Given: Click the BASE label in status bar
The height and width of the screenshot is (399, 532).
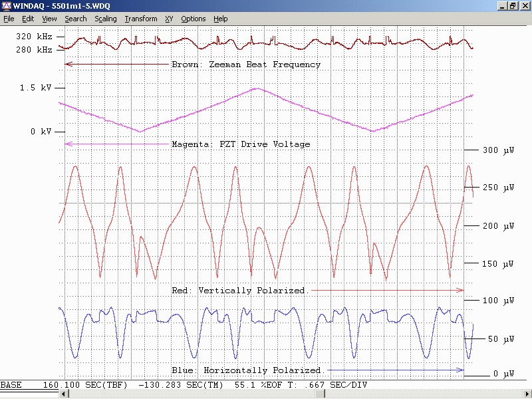Looking at the screenshot, I should pyautogui.click(x=11, y=385).
